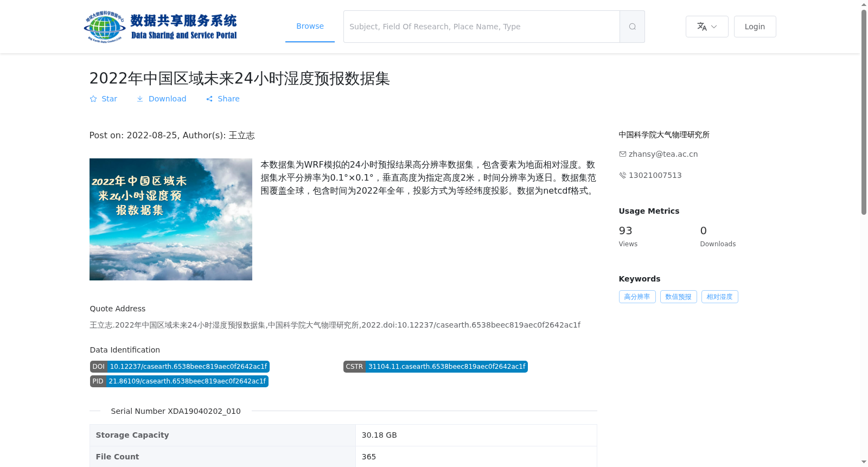Viewport: 868px width, 467px height.
Task: Click the envelope email icon
Action: [x=623, y=154]
